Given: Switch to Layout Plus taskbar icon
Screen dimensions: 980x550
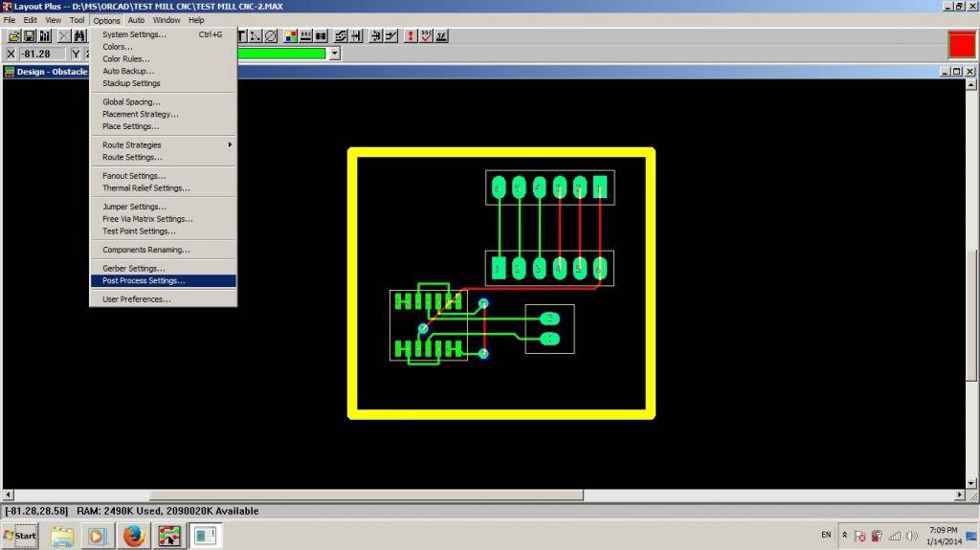Looking at the screenshot, I should click(168, 536).
